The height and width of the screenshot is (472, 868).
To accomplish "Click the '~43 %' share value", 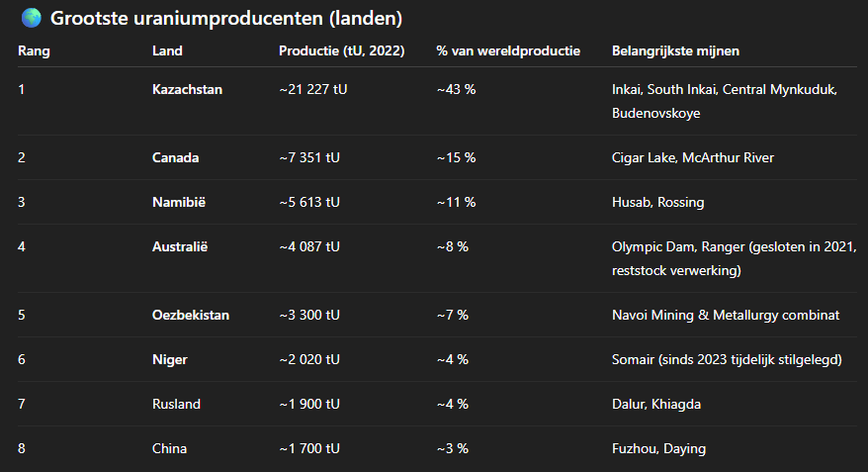I will [456, 89].
